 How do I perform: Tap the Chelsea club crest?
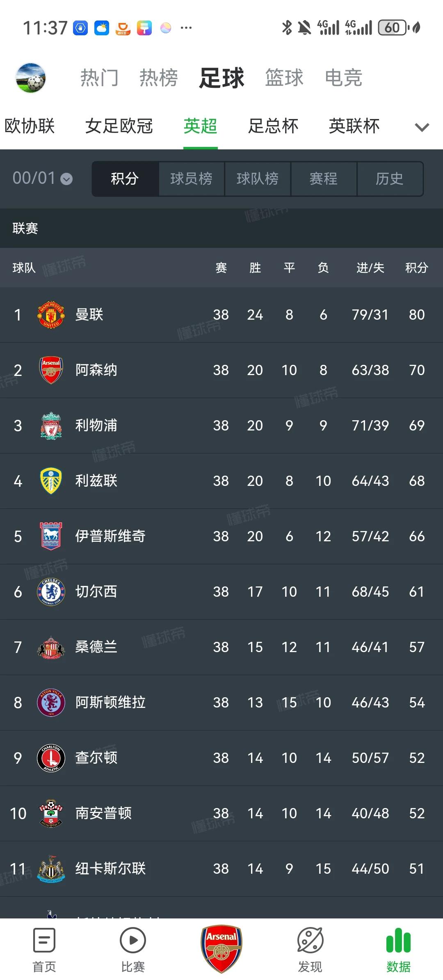[x=51, y=592]
